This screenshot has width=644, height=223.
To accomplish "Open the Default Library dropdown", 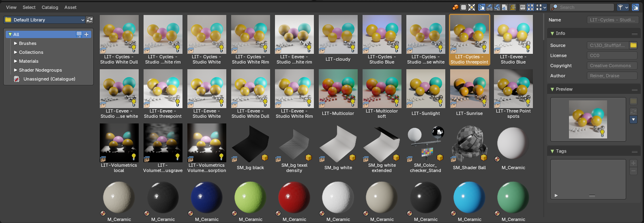I will pyautogui.click(x=45, y=20).
